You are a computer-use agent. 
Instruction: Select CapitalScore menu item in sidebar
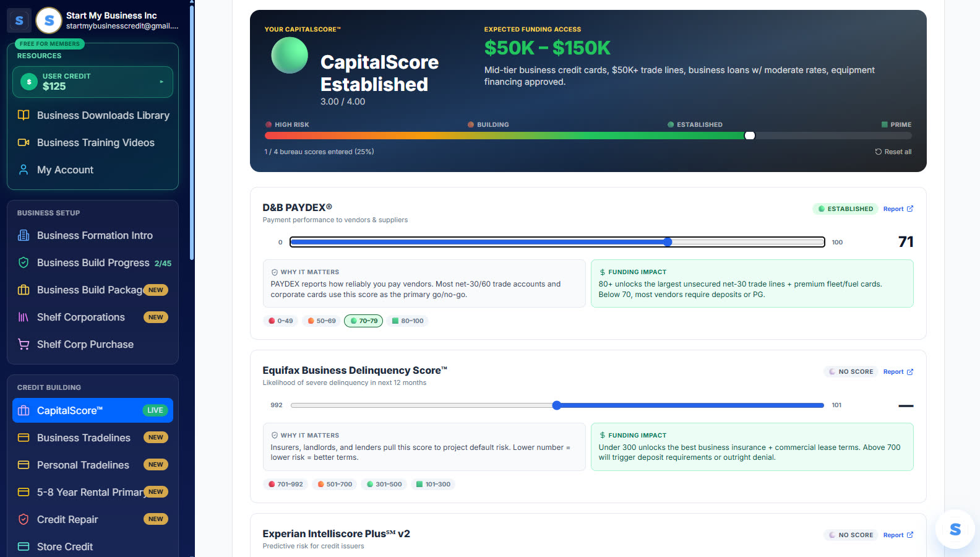(x=93, y=410)
